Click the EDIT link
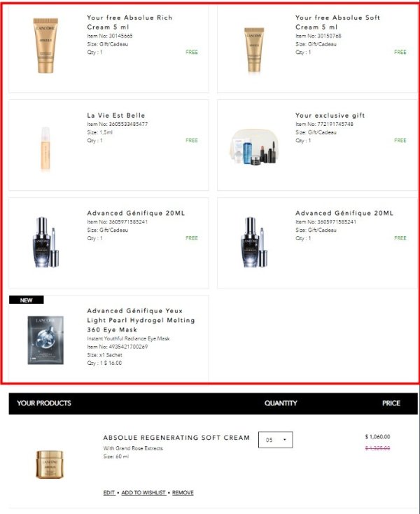The height and width of the screenshot is (514, 420). [x=108, y=493]
